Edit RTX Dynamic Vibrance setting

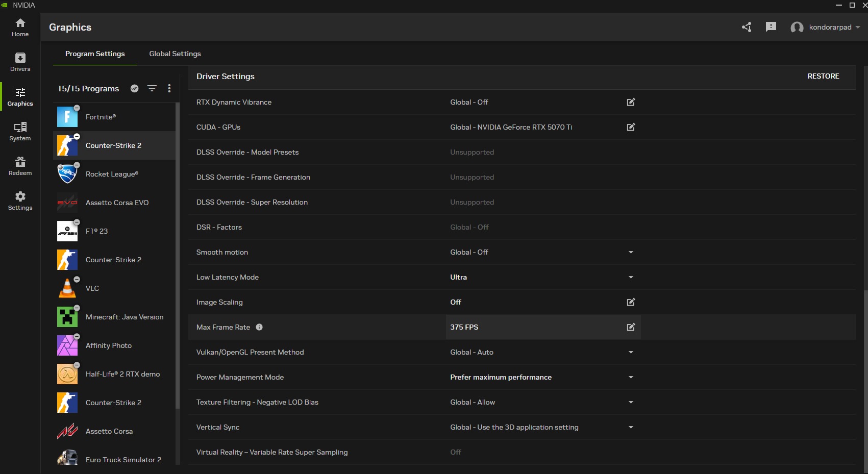pos(631,102)
